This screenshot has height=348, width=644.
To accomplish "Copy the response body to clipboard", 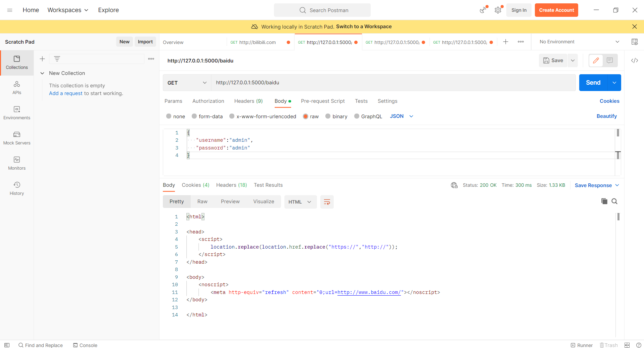I will point(604,201).
